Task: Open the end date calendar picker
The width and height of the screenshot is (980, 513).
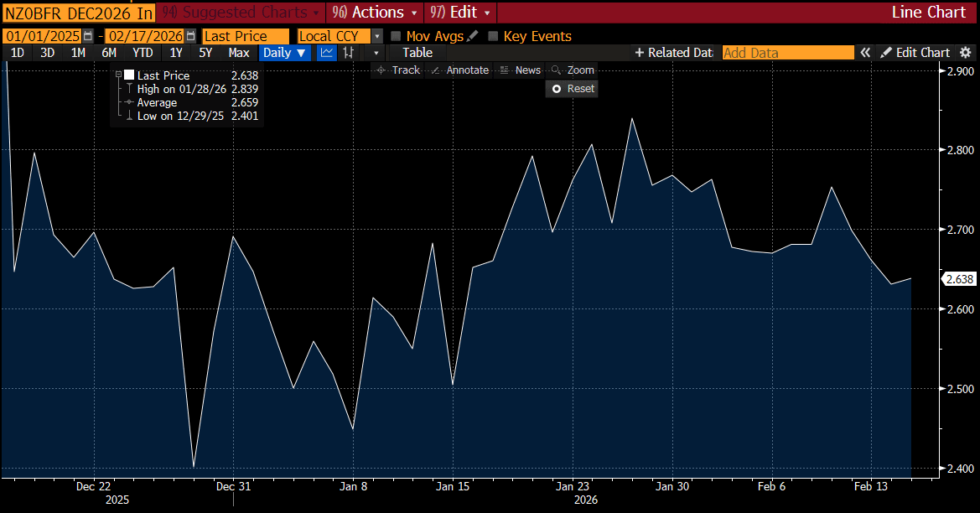Action: pos(191,37)
